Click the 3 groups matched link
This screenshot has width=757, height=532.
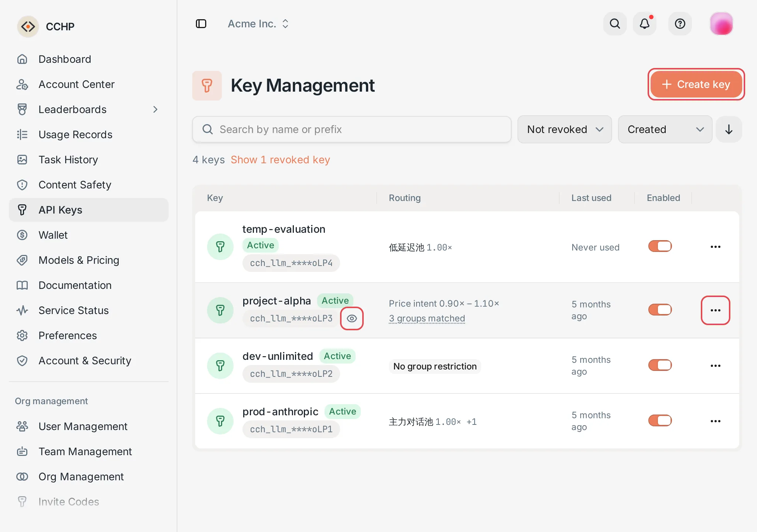427,318
